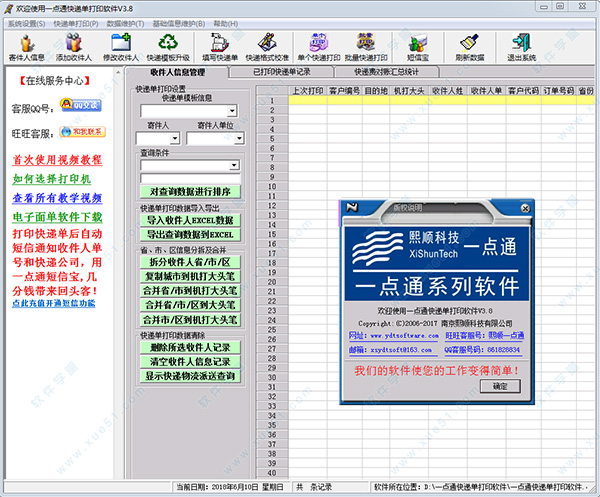Click the logo icon in 版权说明 dialog title
The height and width of the screenshot is (497, 600).
[x=352, y=207]
